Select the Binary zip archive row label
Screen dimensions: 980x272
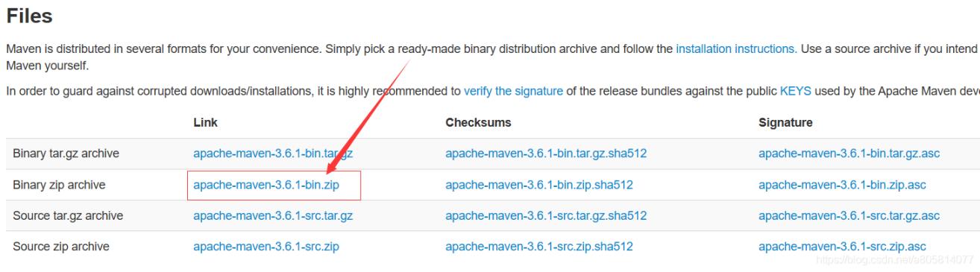coord(59,185)
